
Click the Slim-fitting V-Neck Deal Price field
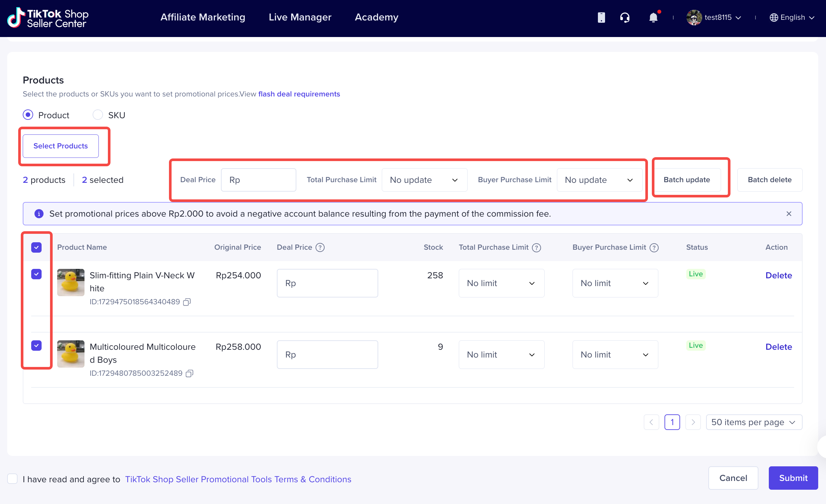pos(327,283)
